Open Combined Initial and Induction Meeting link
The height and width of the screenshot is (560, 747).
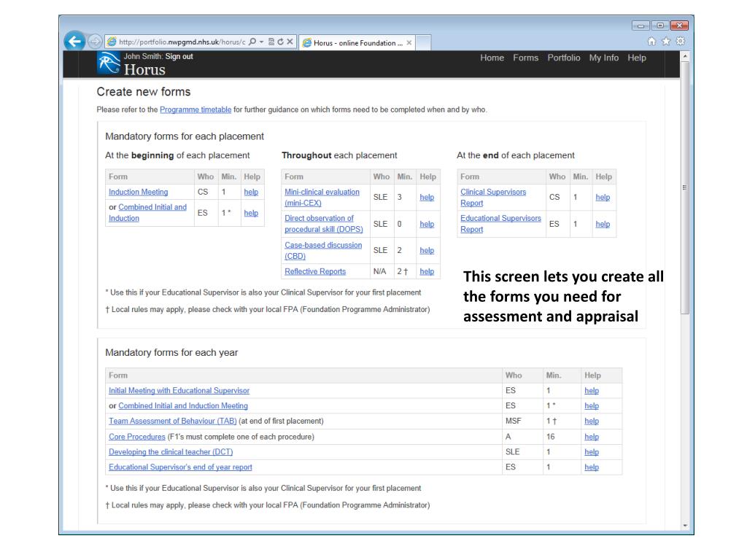183,405
